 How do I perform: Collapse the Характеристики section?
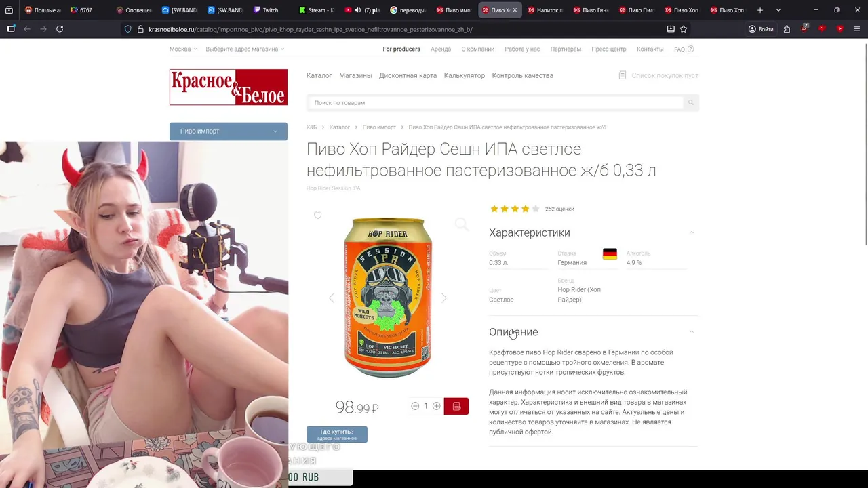691,232
